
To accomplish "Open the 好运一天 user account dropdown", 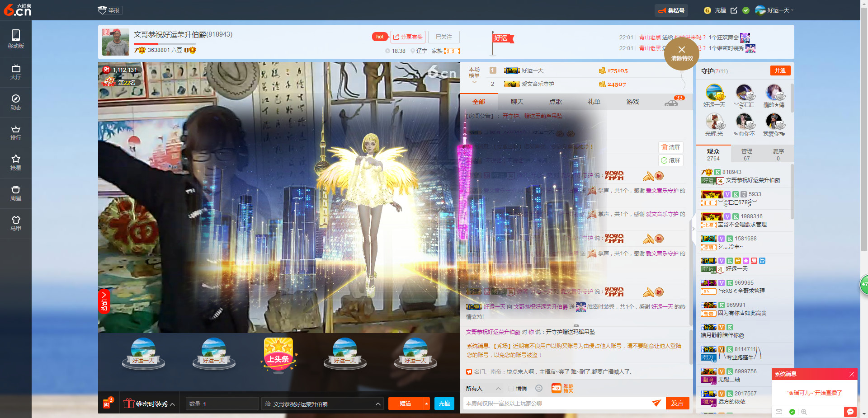I will tap(774, 10).
